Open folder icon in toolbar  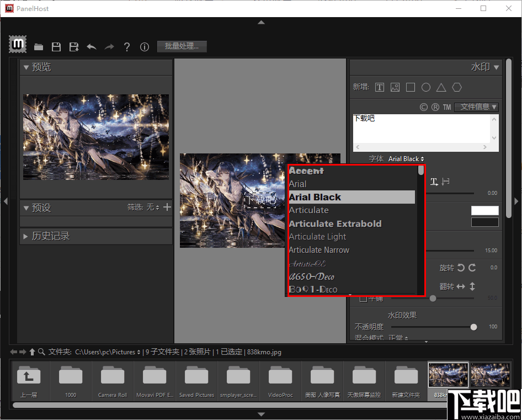coord(39,47)
